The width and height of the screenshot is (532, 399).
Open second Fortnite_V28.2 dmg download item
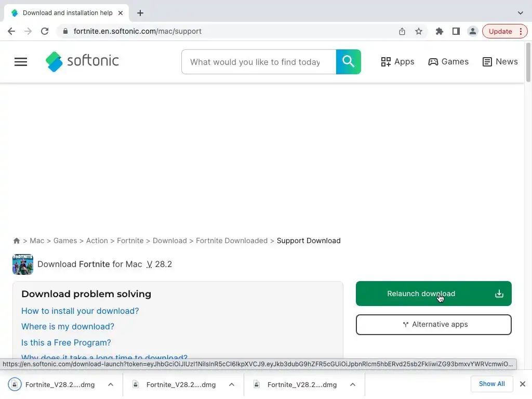[x=174, y=385]
